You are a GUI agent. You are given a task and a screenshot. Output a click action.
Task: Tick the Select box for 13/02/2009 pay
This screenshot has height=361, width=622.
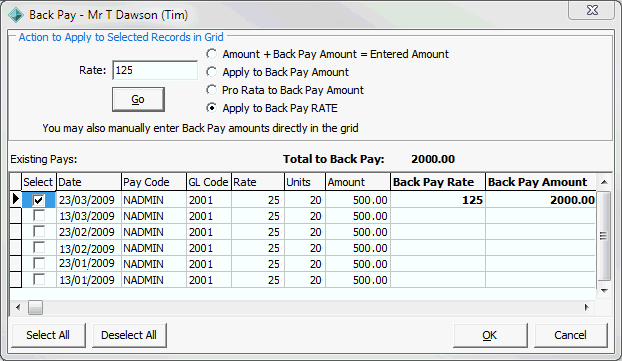click(39, 248)
